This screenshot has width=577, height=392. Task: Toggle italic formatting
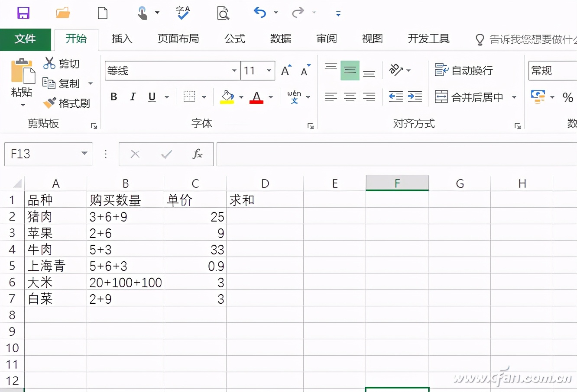tap(133, 97)
